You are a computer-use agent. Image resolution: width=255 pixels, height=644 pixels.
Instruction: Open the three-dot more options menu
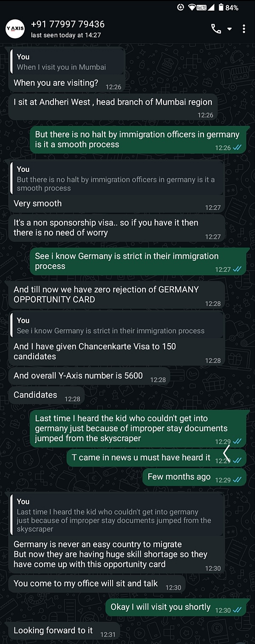point(244,29)
